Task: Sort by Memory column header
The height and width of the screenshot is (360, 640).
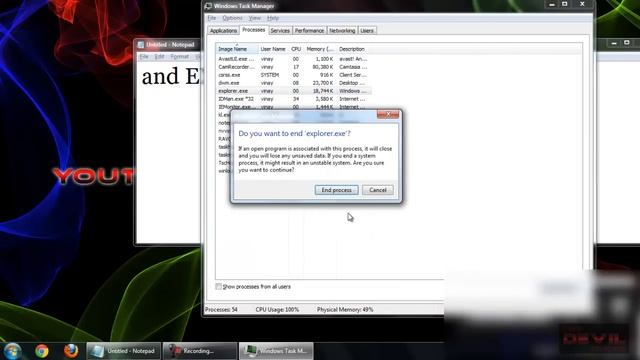Action: [x=320, y=49]
